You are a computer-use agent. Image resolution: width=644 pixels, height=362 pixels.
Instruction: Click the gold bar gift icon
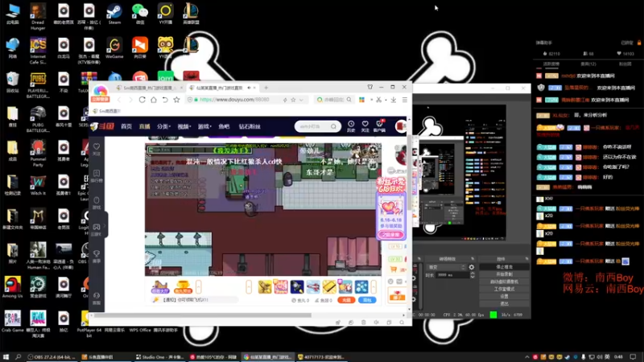coord(329,287)
